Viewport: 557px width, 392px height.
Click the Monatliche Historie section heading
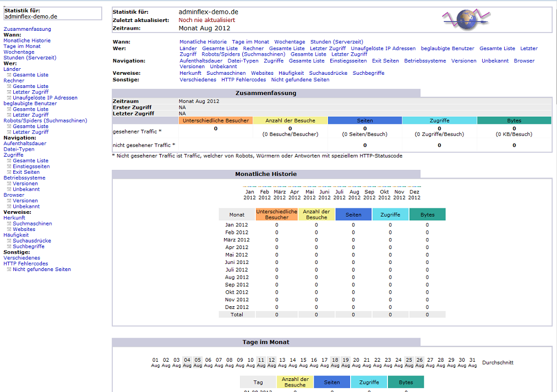click(x=266, y=174)
